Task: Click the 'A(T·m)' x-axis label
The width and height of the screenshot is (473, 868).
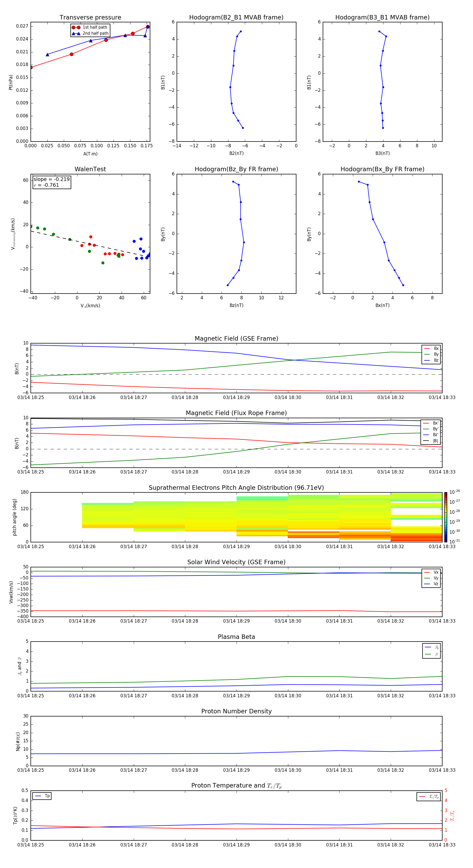Action: point(90,154)
